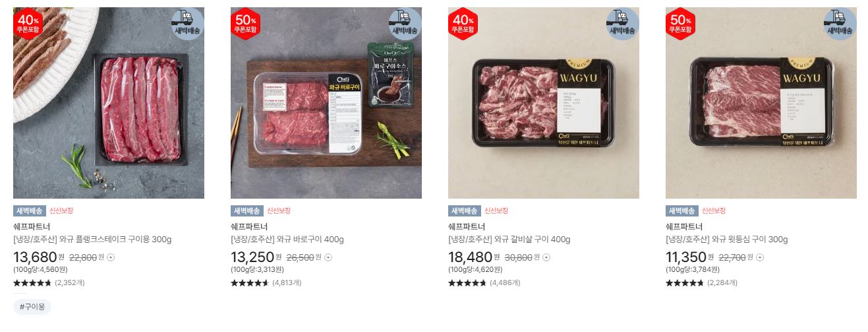Expand price details arrow next to 22,800원
This screenshot has height=332, width=868.
(x=111, y=258)
